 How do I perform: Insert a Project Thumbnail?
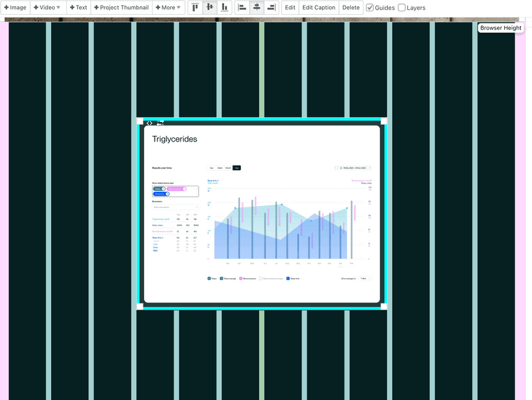(121, 8)
